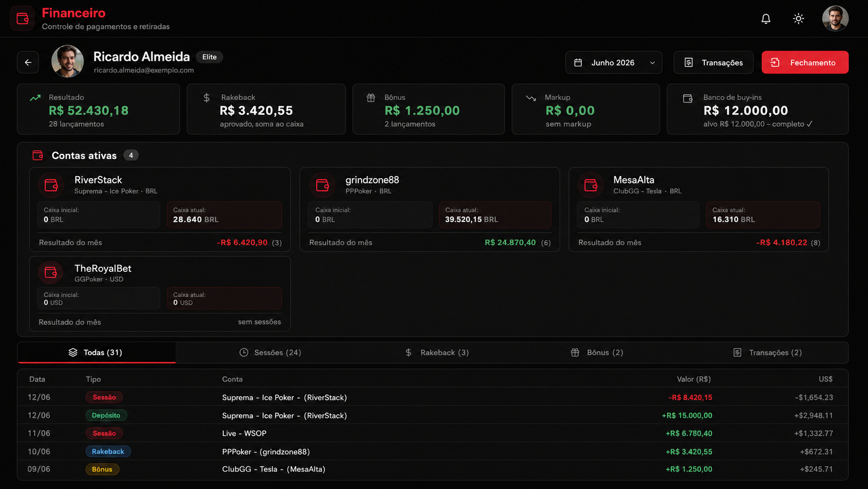Go back with the arrow button
The height and width of the screenshot is (489, 868).
pos(28,62)
